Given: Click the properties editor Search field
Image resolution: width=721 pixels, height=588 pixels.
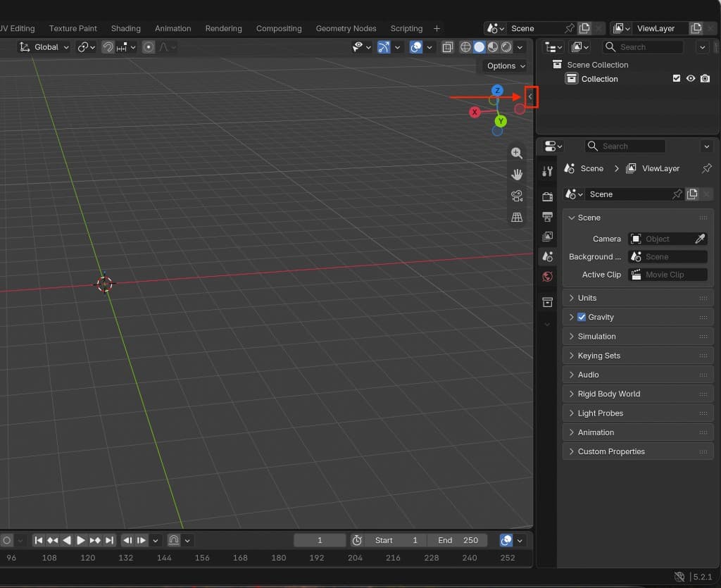Looking at the screenshot, I should pyautogui.click(x=625, y=146).
